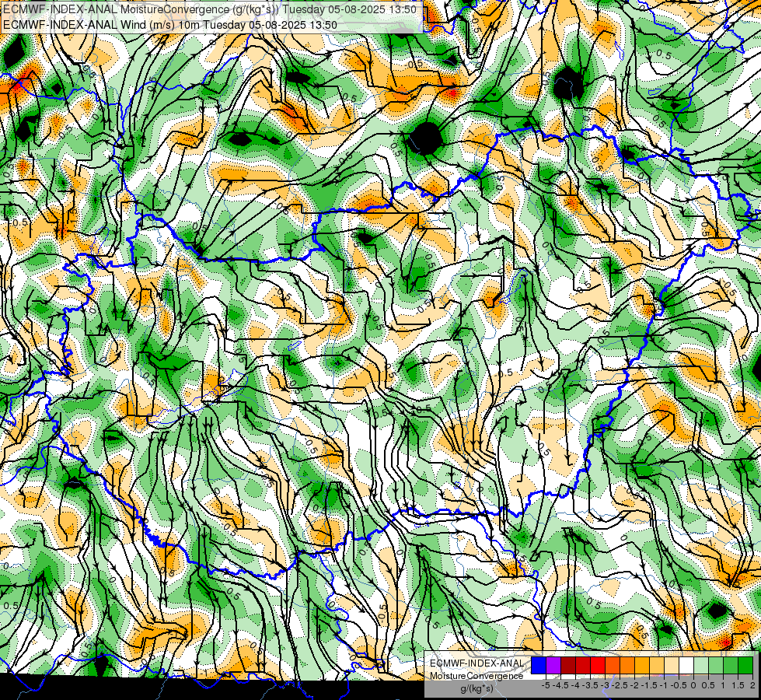Viewport: 761px width, 700px height.
Task: Choose the orange-red swatch -3 to -2.5
Action: pyautogui.click(x=613, y=665)
